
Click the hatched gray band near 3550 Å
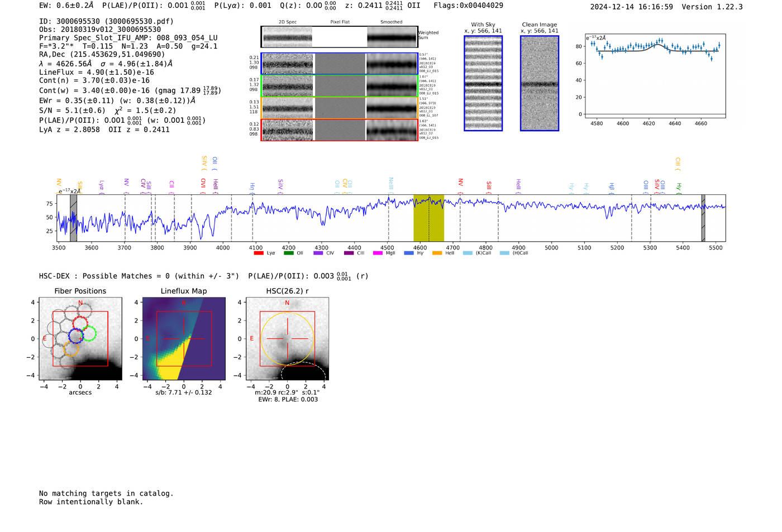[73, 218]
